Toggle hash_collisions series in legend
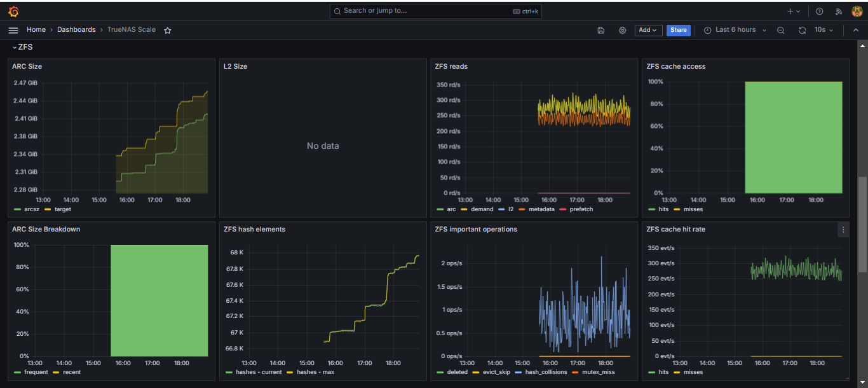This screenshot has height=388, width=868. [x=545, y=372]
